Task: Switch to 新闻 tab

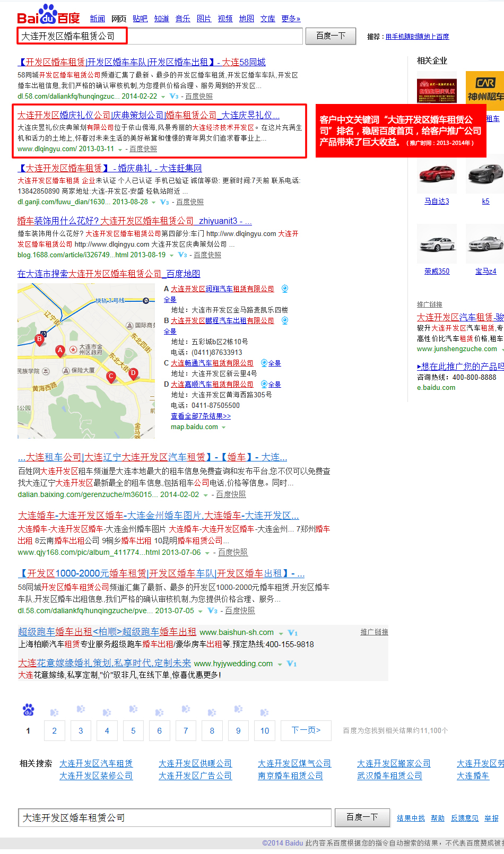Action: (98, 19)
